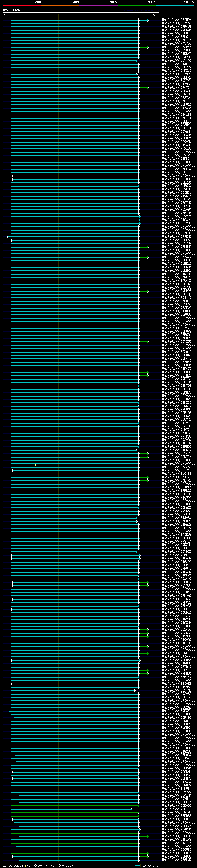
Task: Click the UniRef100_P62701 label
Action: pos(177,98)
